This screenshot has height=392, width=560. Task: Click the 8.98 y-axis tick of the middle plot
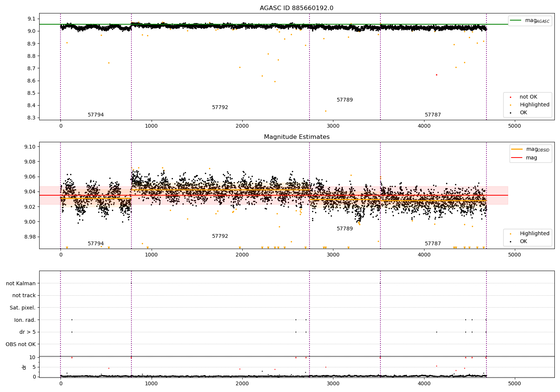[x=30, y=237]
